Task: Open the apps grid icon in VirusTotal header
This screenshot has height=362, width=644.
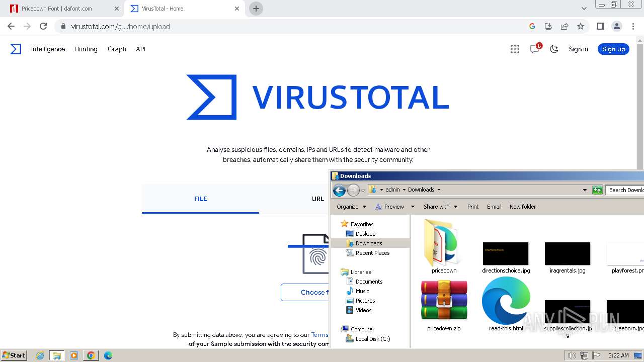Action: [x=515, y=49]
